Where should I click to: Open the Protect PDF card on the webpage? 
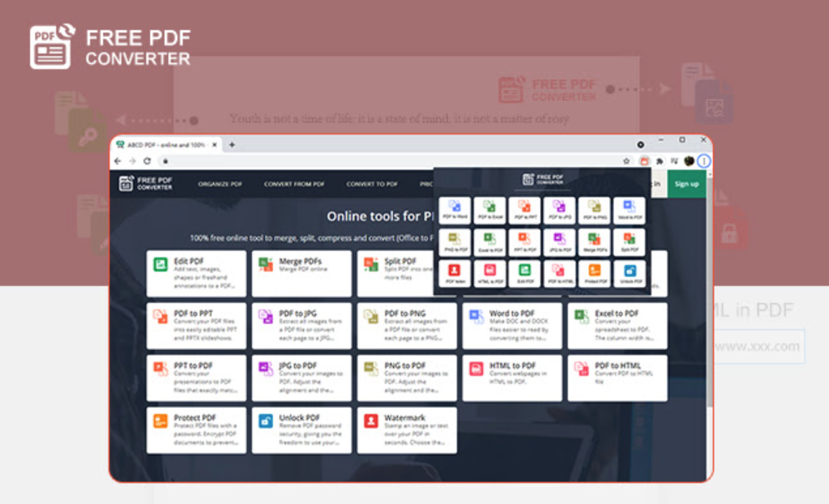(196, 430)
